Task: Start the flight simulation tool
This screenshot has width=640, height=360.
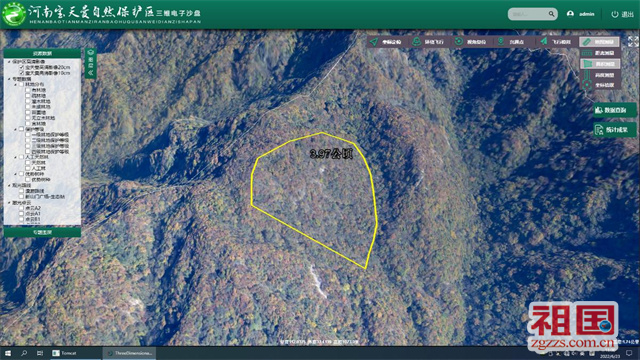Action: tap(544, 42)
